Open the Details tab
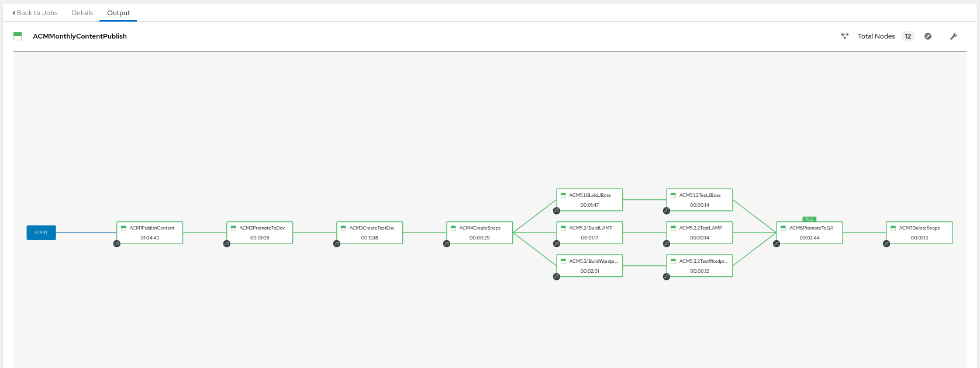The width and height of the screenshot is (980, 368). (x=82, y=13)
